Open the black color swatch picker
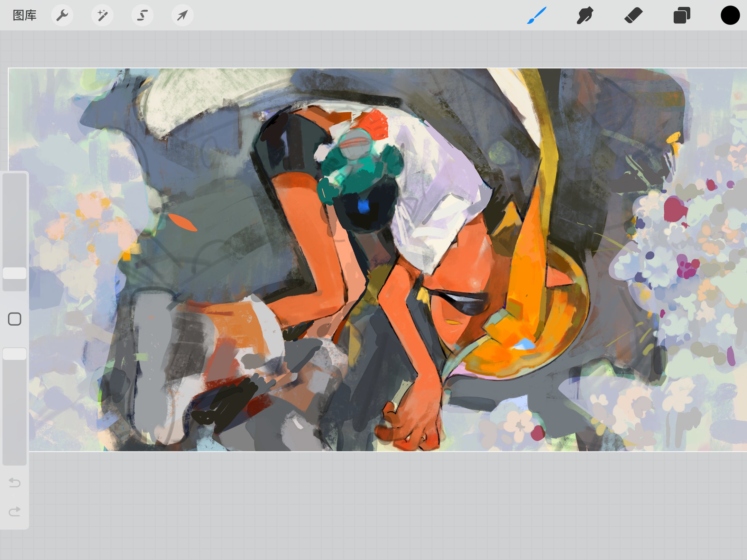747x560 pixels. (x=730, y=15)
